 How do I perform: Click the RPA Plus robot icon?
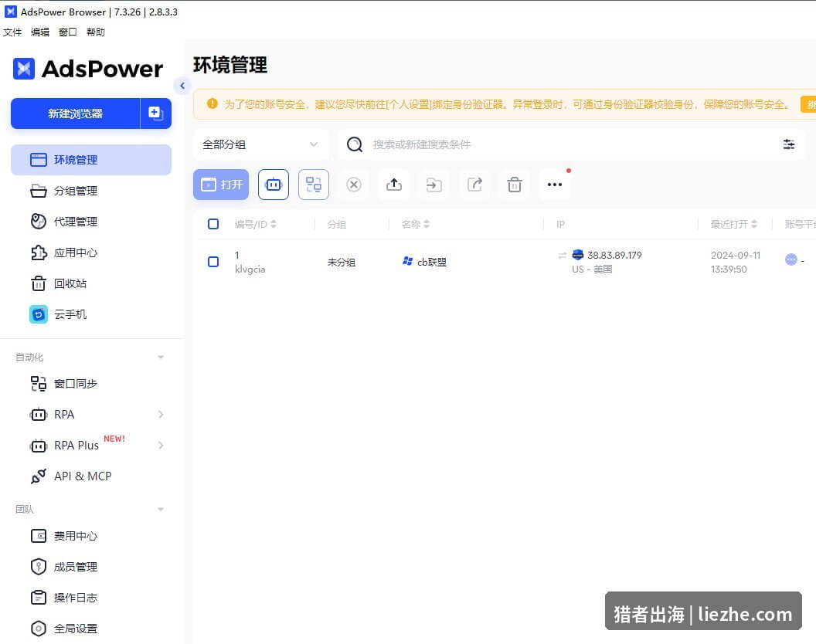point(39,446)
